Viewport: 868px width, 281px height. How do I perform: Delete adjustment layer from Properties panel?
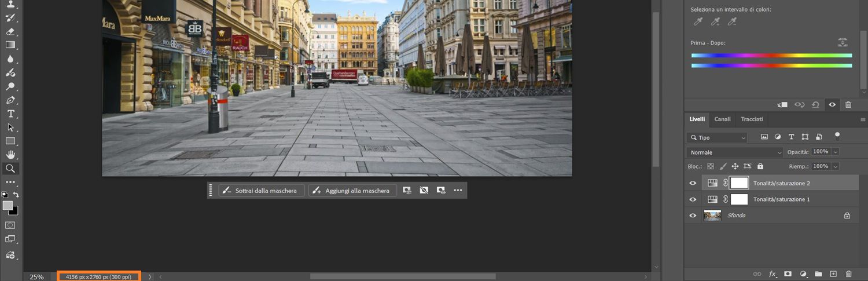pos(848,105)
